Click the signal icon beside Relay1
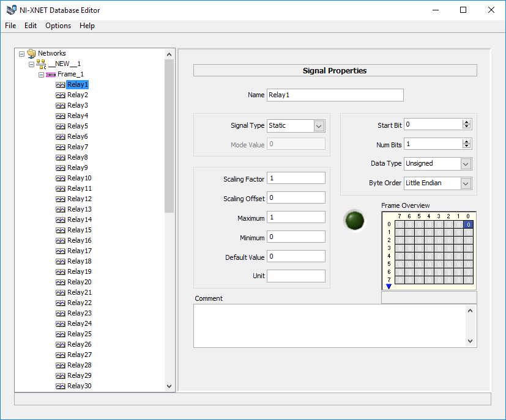This screenshot has height=420, width=506. coord(61,85)
